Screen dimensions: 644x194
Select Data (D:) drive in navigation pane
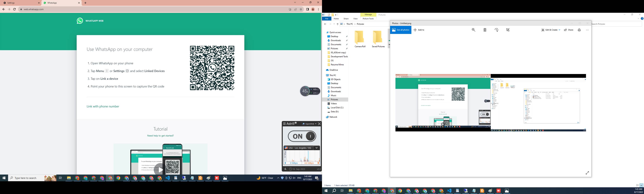tap(335, 112)
